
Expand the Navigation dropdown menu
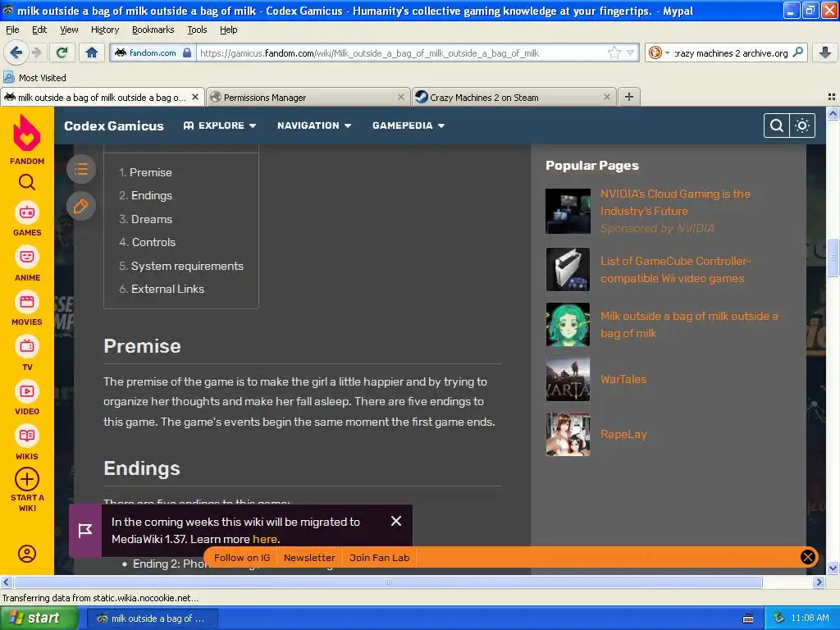tap(314, 126)
